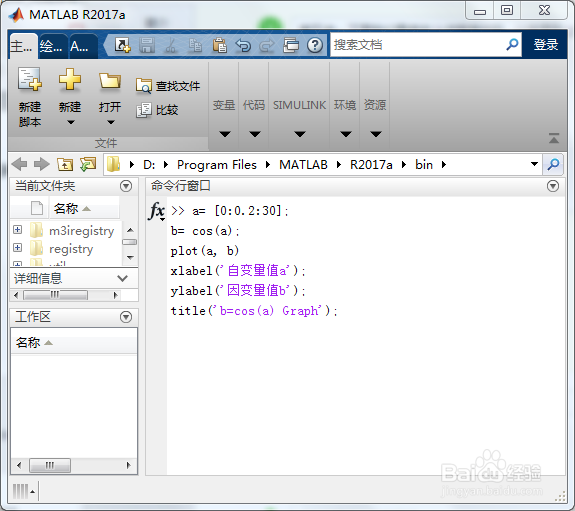Viewport: 575px width, 511px height.
Task: Switch to the Home (主...) tab
Action: click(x=22, y=46)
